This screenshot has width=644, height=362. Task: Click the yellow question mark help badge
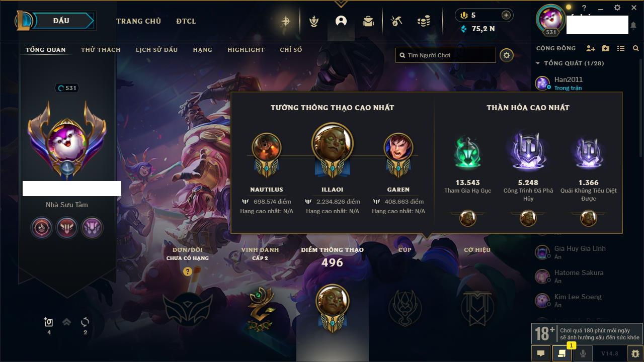[188, 271]
